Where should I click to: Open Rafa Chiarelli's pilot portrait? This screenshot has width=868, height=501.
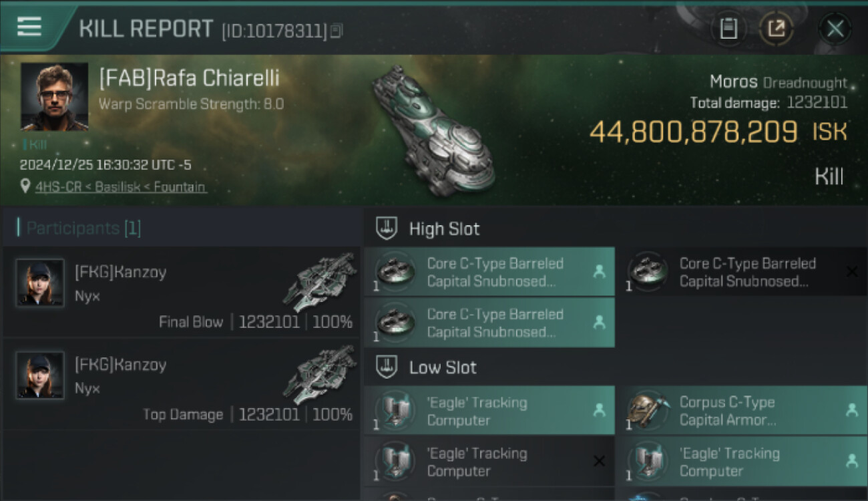(54, 96)
